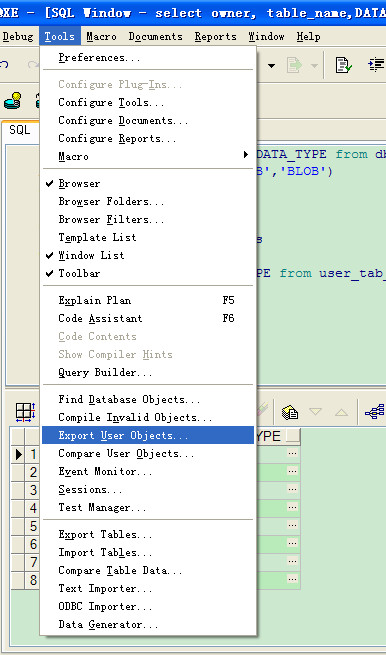Open Data Generator
386x655 pixels.
point(148,625)
